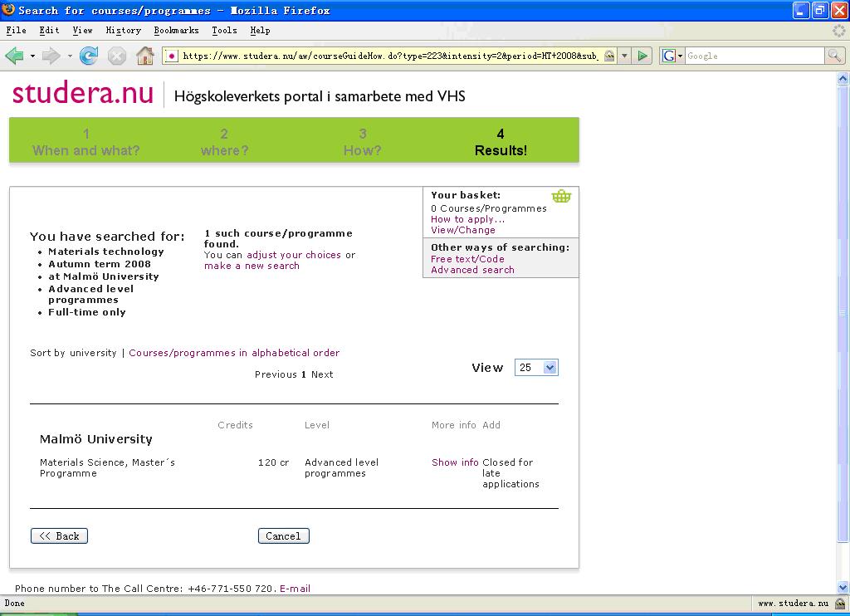Click the site favicon in the address bar
The width and height of the screenshot is (850, 616).
171,56
